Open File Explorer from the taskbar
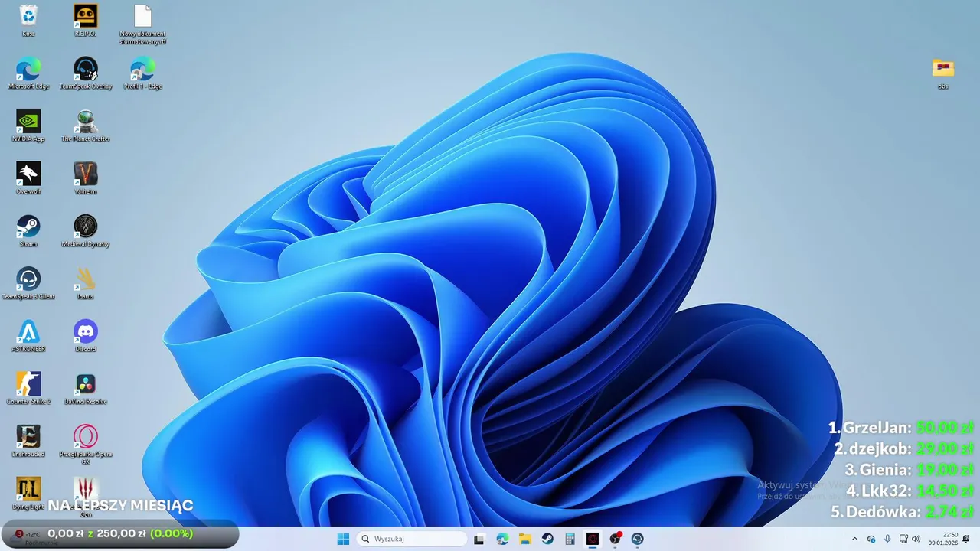Viewport: 980px width, 551px height. pos(525,539)
